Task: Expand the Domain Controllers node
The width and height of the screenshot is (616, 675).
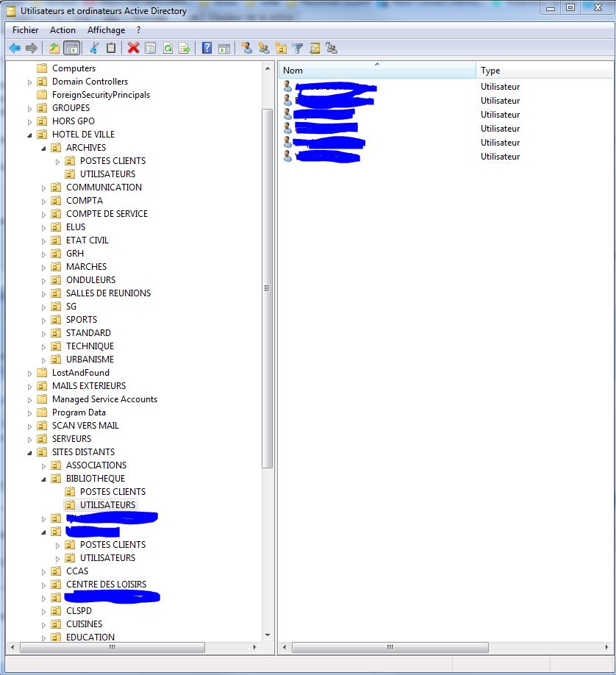Action: click(29, 82)
